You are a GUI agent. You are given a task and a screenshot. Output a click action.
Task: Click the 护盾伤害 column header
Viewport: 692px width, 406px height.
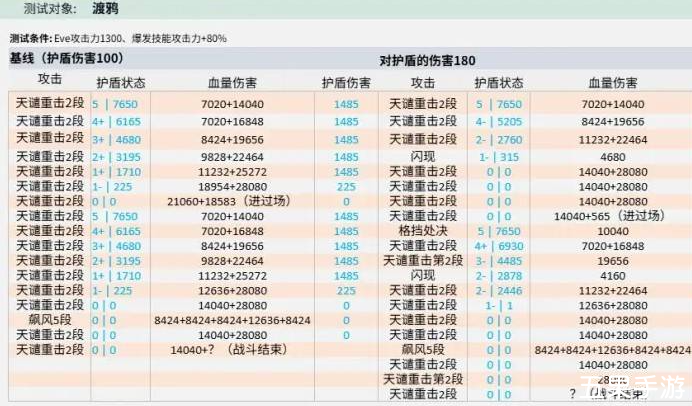[346, 83]
